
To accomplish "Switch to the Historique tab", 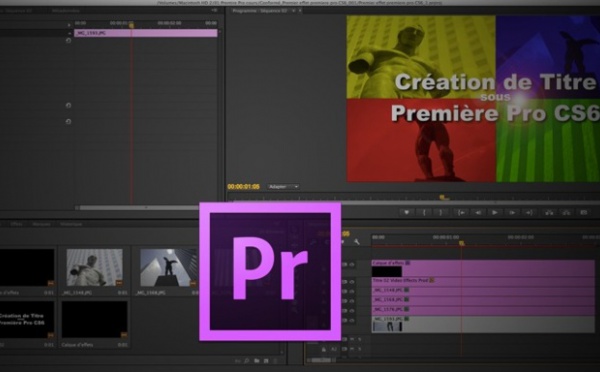I will (71, 224).
